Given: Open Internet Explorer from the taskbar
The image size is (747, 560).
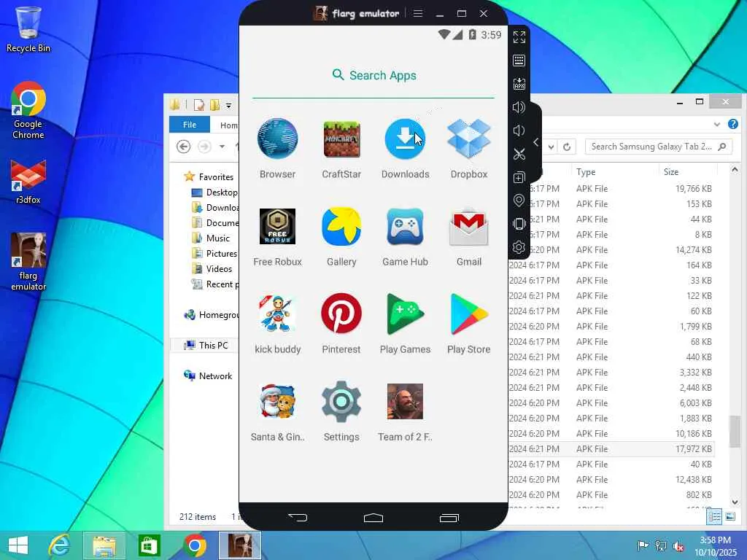Looking at the screenshot, I should pyautogui.click(x=60, y=545).
